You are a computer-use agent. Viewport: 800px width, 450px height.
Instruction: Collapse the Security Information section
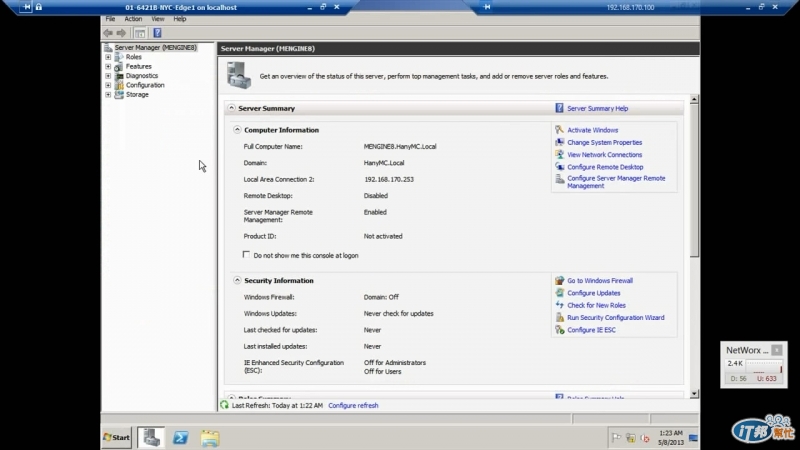[x=237, y=280]
